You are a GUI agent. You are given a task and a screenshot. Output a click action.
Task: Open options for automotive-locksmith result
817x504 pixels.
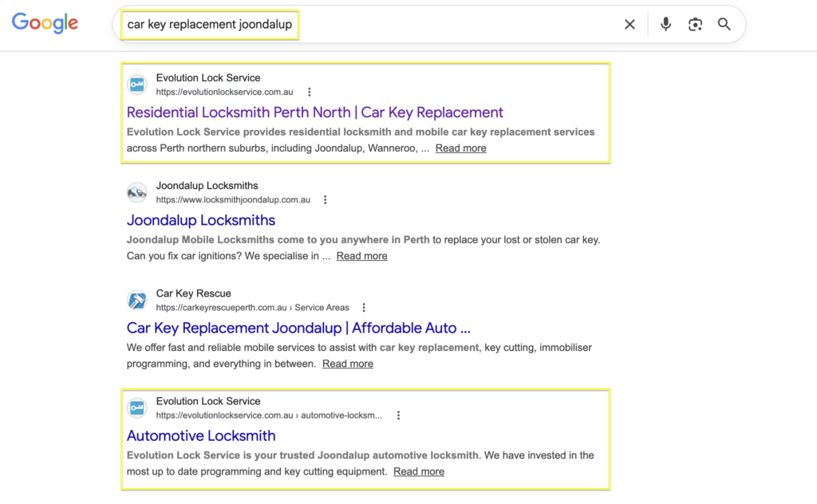coord(398,415)
